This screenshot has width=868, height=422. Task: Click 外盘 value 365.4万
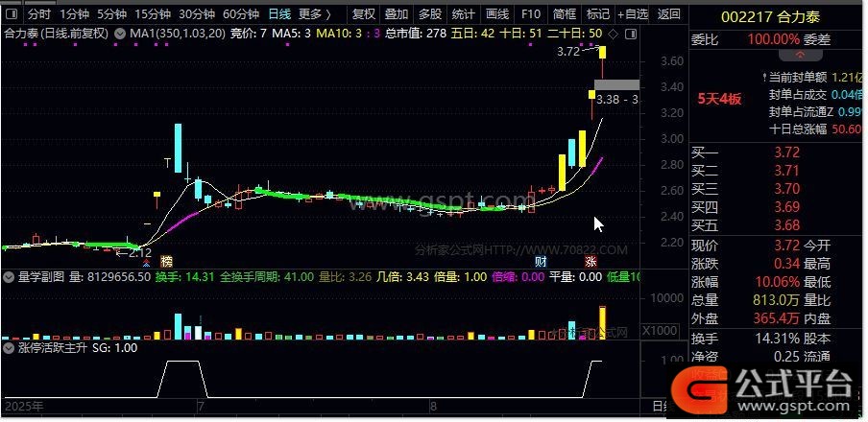pos(776,318)
